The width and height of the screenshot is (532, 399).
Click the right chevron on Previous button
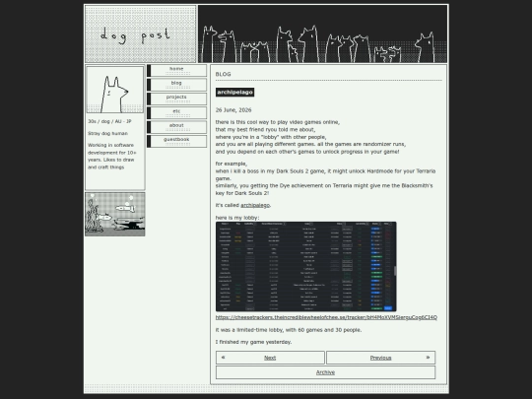coord(428,358)
